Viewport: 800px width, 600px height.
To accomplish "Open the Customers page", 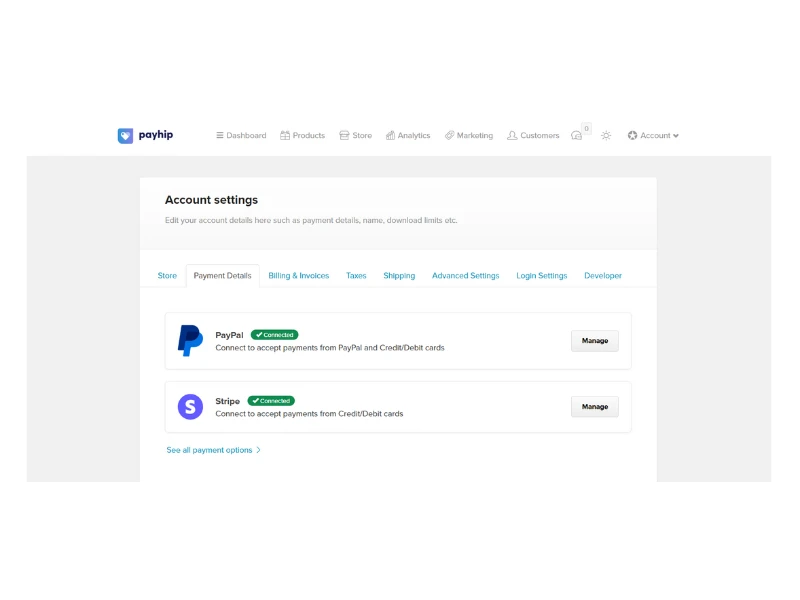I will (x=533, y=136).
